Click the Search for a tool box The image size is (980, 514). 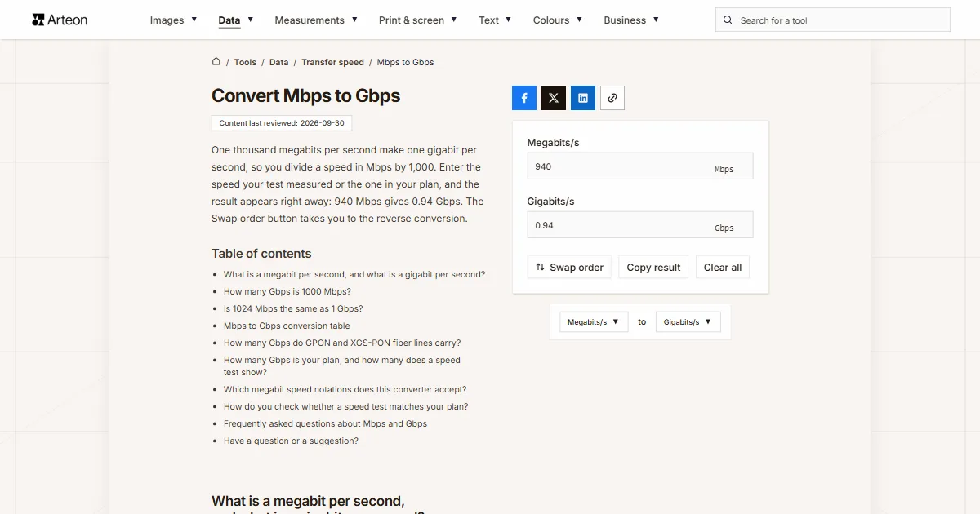[833, 20]
